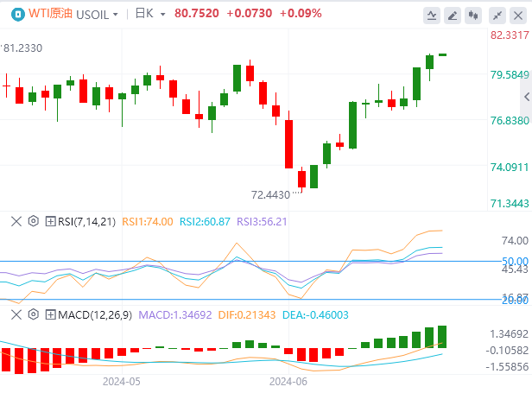Click the percent change +0.09%
The image size is (532, 393).
pos(301,13)
